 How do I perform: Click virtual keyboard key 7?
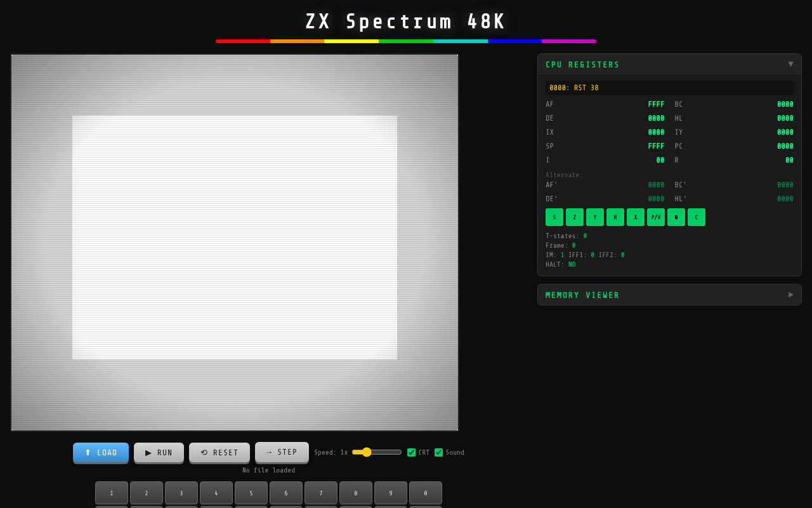321,493
